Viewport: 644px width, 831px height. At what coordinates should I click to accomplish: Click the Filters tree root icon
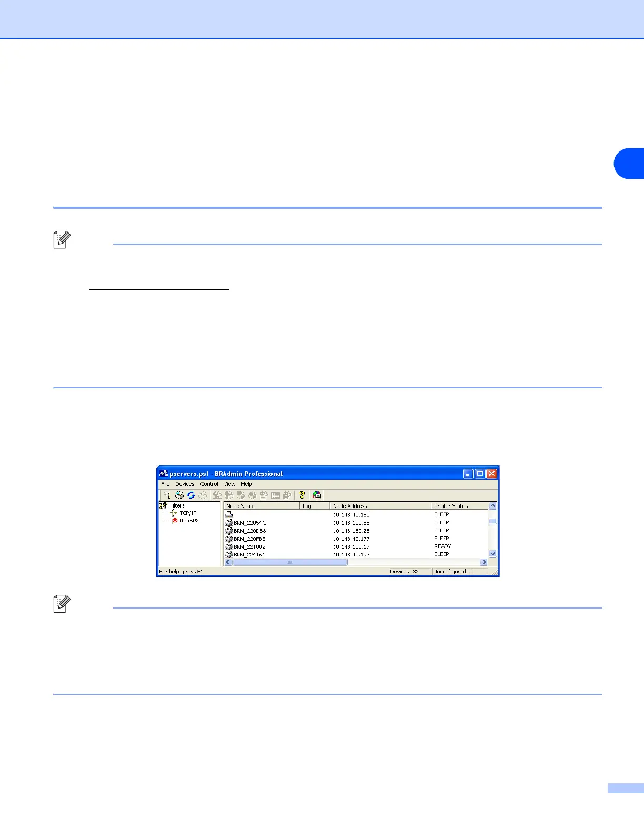point(163,505)
